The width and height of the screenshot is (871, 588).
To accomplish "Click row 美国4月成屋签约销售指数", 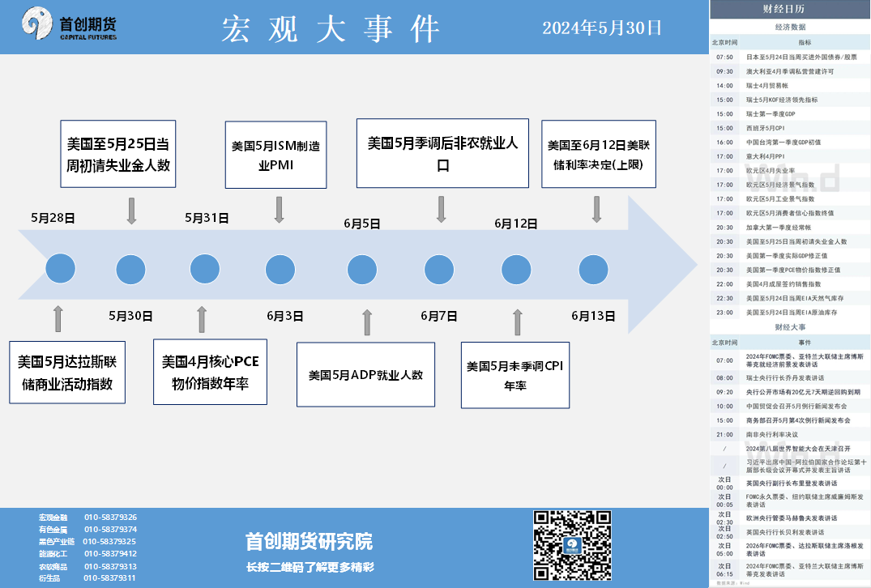I will pos(791,284).
